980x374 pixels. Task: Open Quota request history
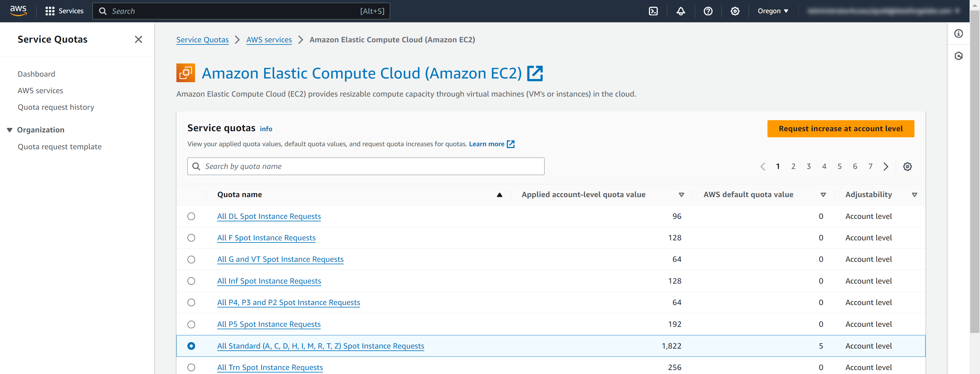tap(56, 107)
